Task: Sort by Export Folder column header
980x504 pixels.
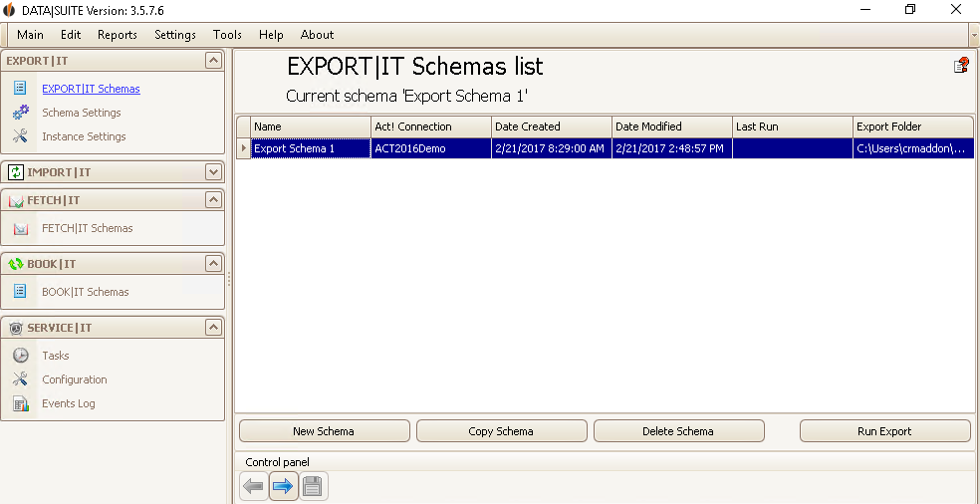Action: tap(913, 126)
